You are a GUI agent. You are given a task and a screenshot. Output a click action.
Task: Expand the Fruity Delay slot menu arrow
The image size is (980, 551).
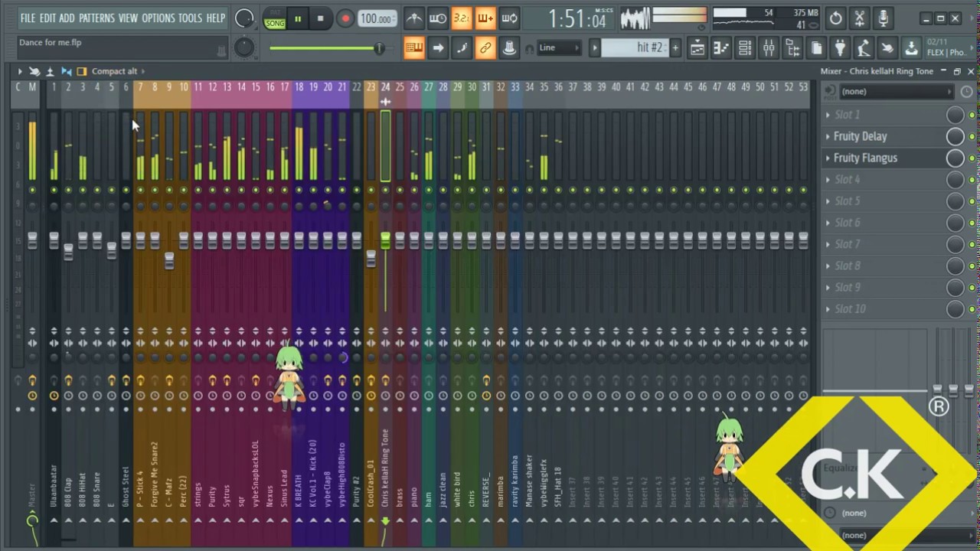(x=828, y=136)
